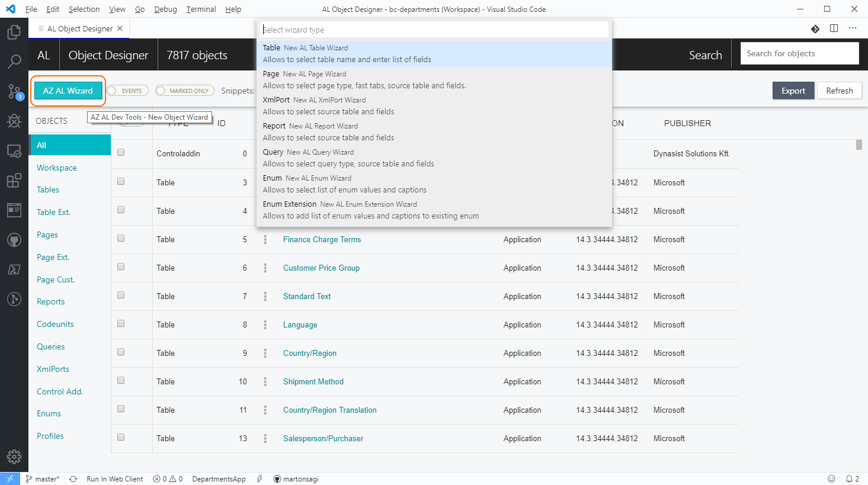
Task: Click master branch in status bar
Action: (42, 478)
